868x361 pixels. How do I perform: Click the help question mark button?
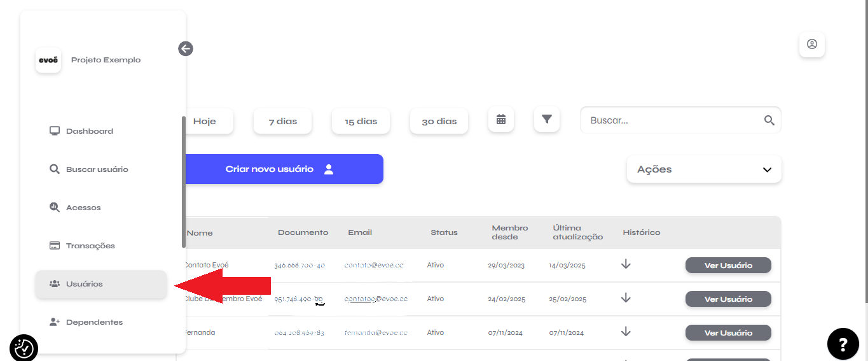(843, 344)
